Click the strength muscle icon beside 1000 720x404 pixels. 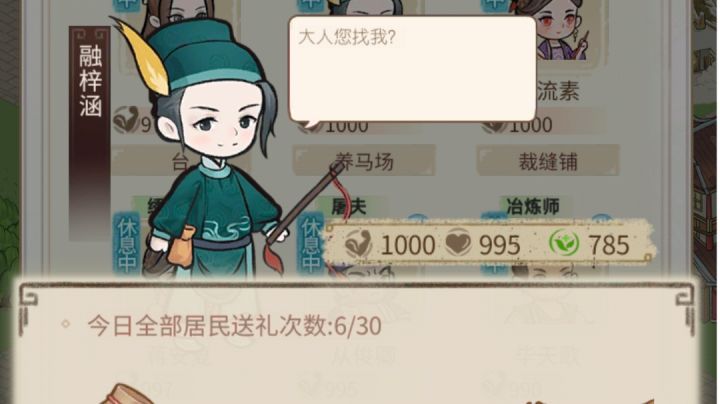(358, 243)
